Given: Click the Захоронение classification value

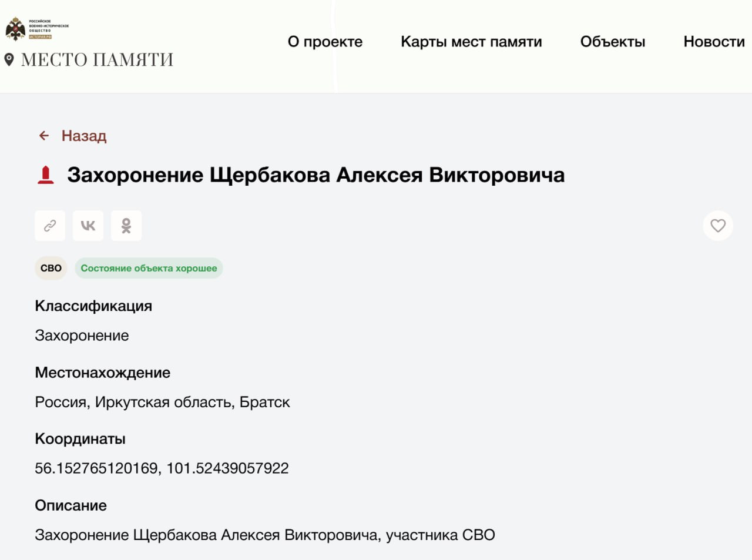Looking at the screenshot, I should pos(82,336).
